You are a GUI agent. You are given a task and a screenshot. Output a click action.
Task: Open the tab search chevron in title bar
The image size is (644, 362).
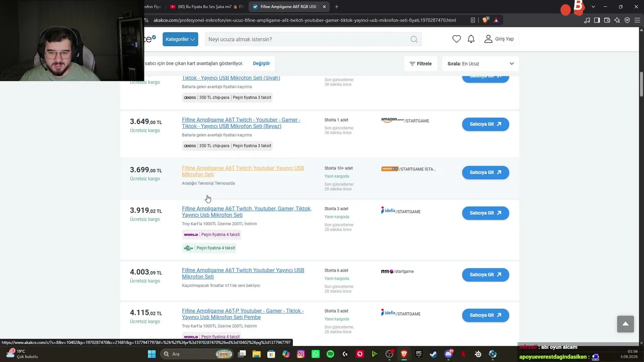point(593,7)
